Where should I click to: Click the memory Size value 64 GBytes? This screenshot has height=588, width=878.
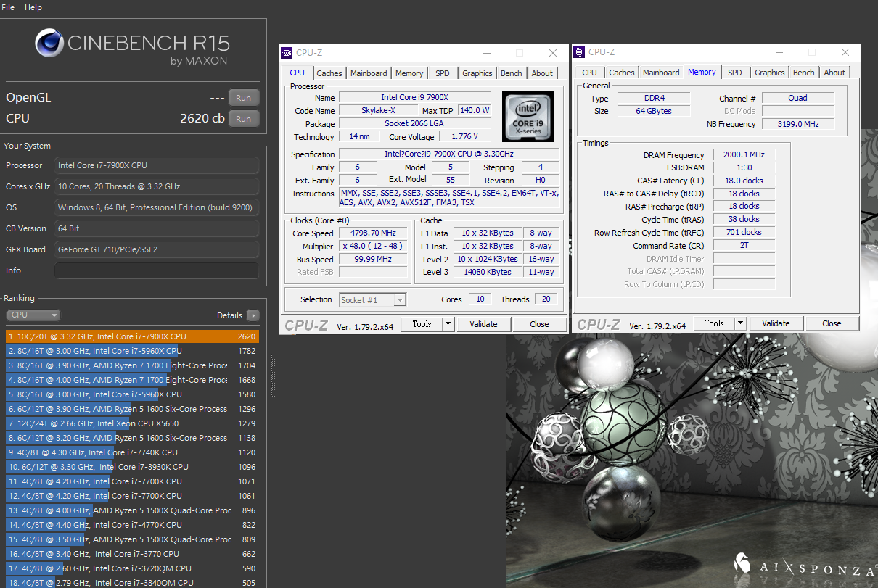pyautogui.click(x=653, y=111)
